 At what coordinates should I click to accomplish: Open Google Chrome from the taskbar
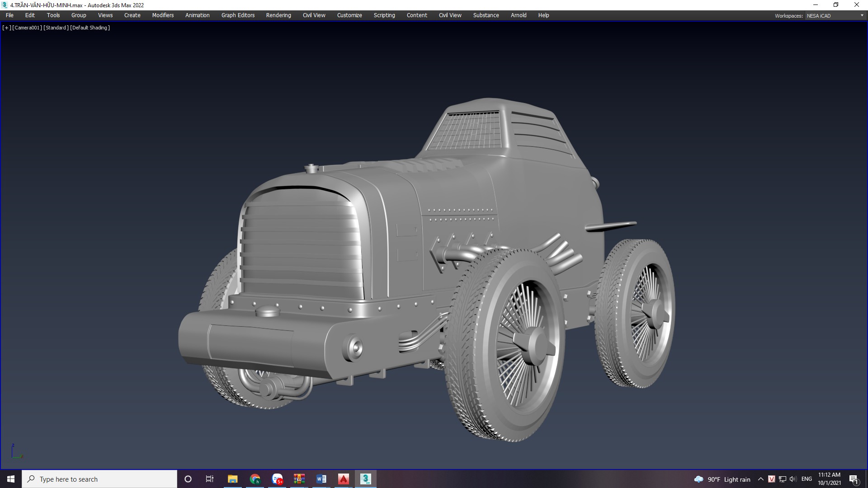click(x=255, y=479)
